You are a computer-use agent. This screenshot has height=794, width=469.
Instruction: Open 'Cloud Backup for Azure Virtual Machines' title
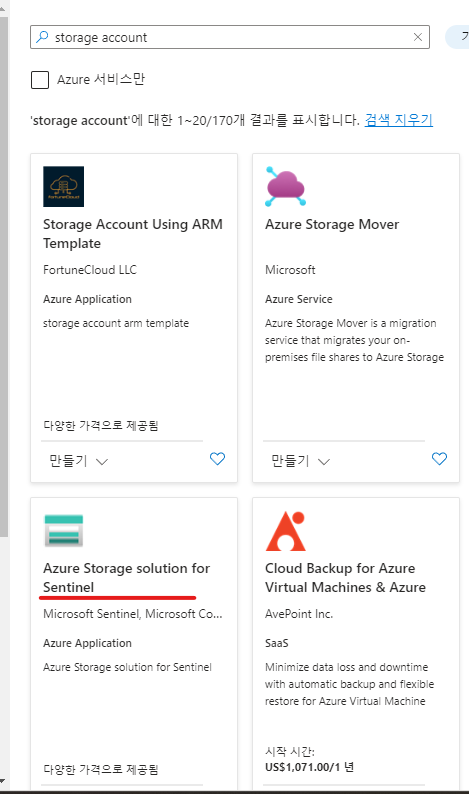click(x=345, y=577)
